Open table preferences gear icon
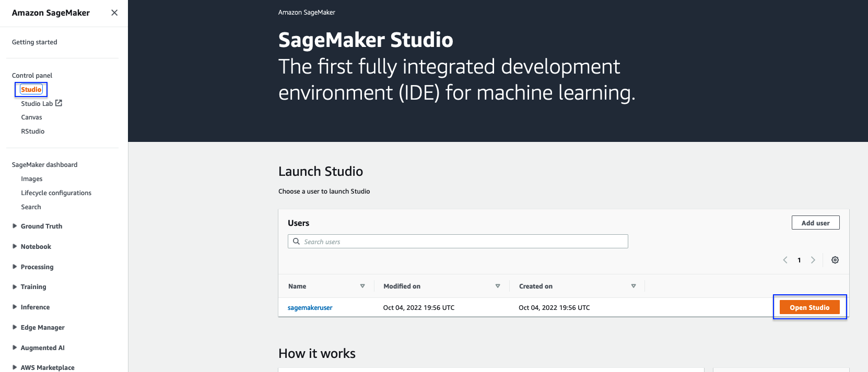Viewport: 868px width, 372px height. pos(835,260)
